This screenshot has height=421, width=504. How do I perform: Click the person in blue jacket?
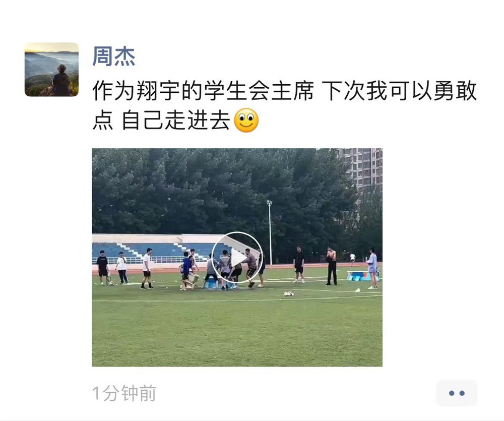point(186,270)
